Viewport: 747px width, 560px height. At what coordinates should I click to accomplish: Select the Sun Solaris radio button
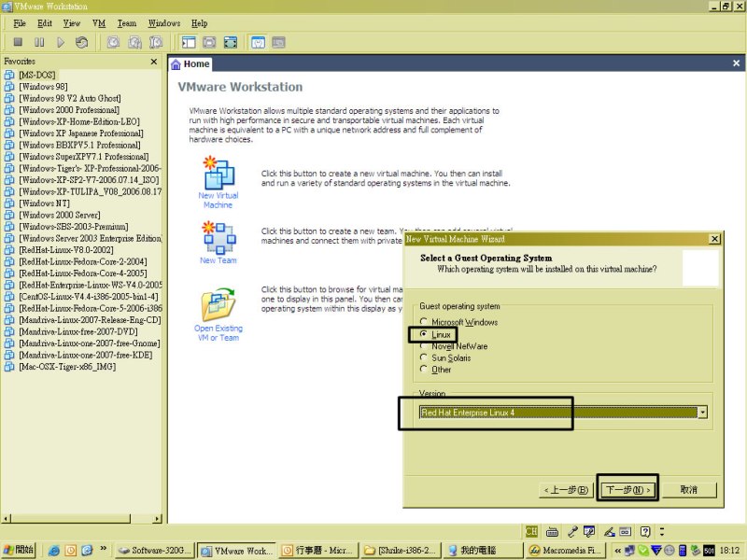click(423, 357)
